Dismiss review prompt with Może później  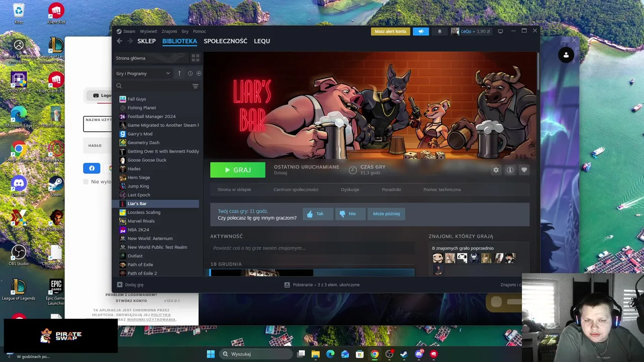(x=386, y=214)
